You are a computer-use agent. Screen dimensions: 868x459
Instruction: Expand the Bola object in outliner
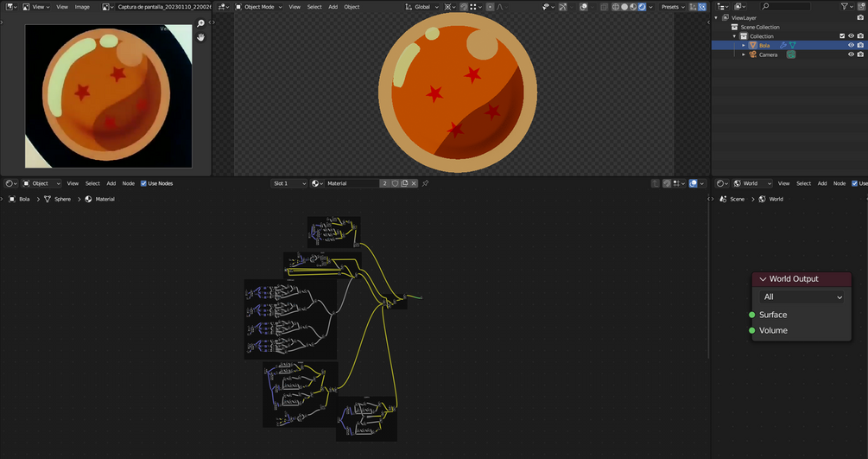[x=744, y=46]
